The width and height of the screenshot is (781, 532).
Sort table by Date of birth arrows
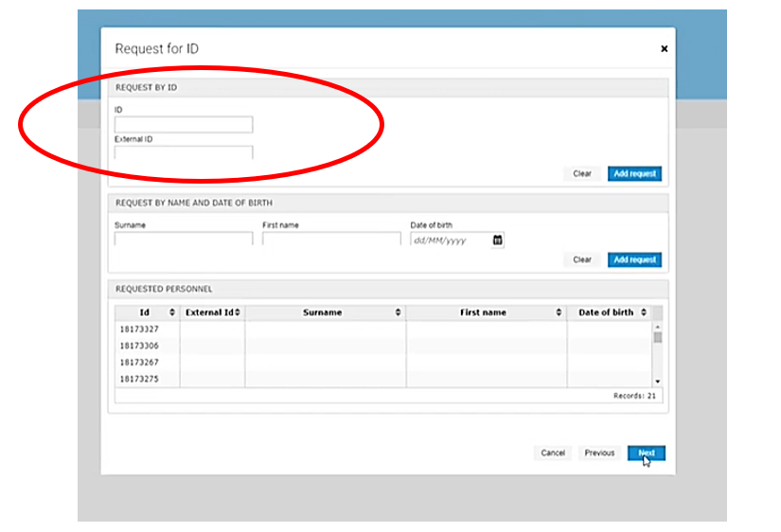[644, 312]
